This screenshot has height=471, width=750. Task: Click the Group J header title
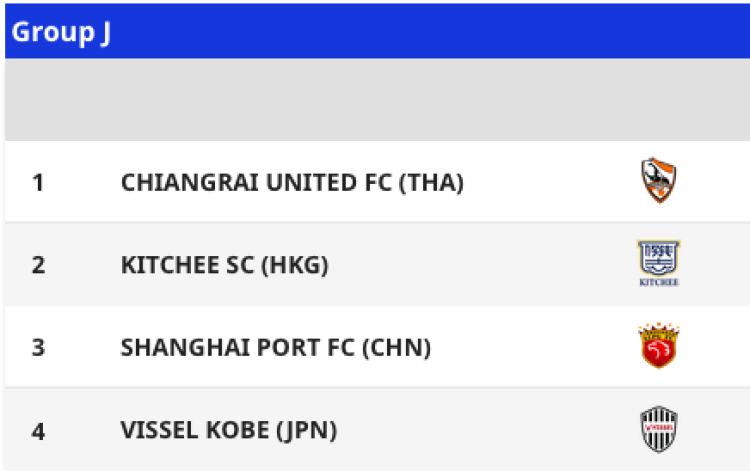[x=62, y=31]
